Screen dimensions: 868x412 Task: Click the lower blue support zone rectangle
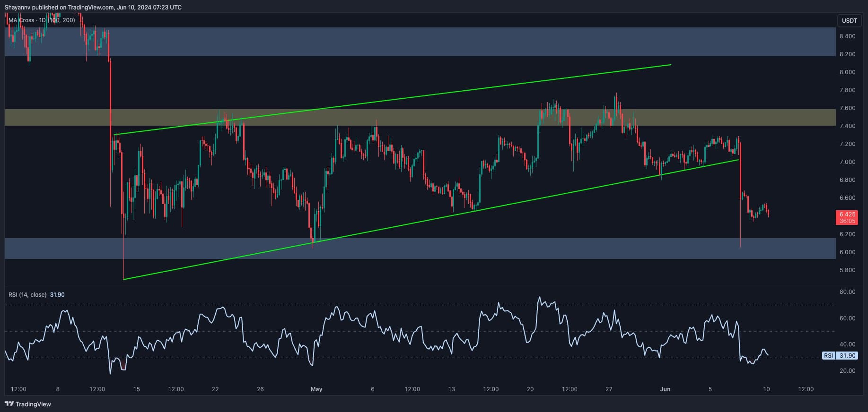pyautogui.click(x=420, y=249)
